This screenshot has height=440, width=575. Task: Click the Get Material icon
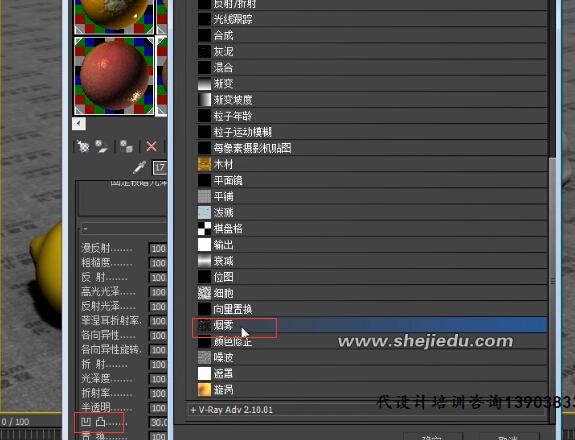click(83, 146)
